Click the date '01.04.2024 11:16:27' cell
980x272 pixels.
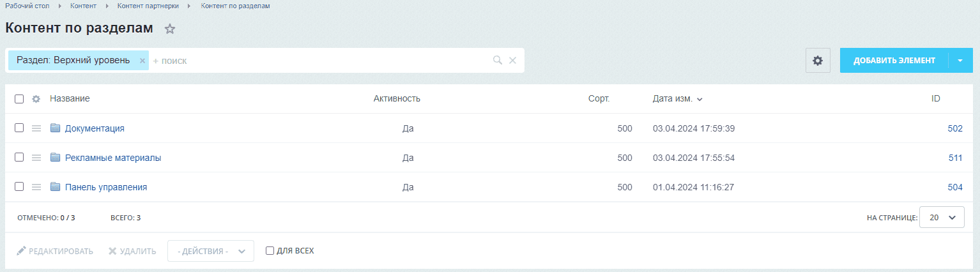(694, 187)
